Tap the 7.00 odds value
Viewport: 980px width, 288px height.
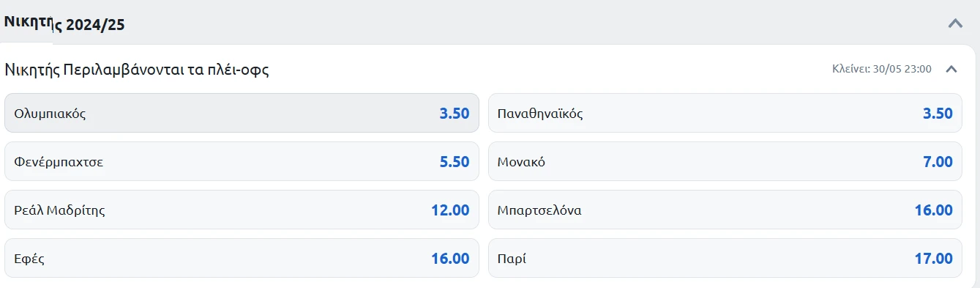(x=938, y=162)
